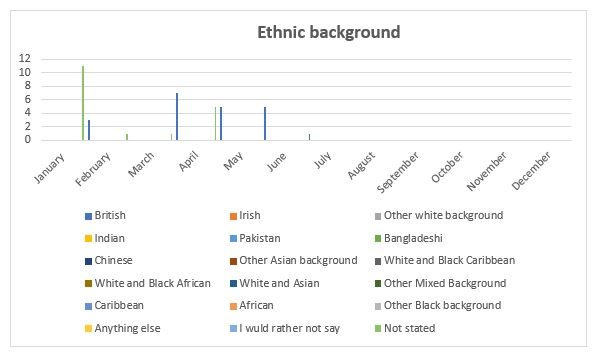The width and height of the screenshot is (598, 362).
Task: Select the September axis label
Action: pyautogui.click(x=398, y=172)
